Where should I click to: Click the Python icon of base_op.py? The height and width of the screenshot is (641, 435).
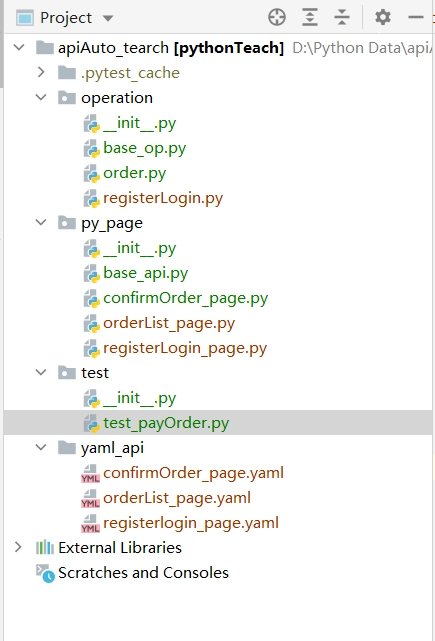pos(92,148)
